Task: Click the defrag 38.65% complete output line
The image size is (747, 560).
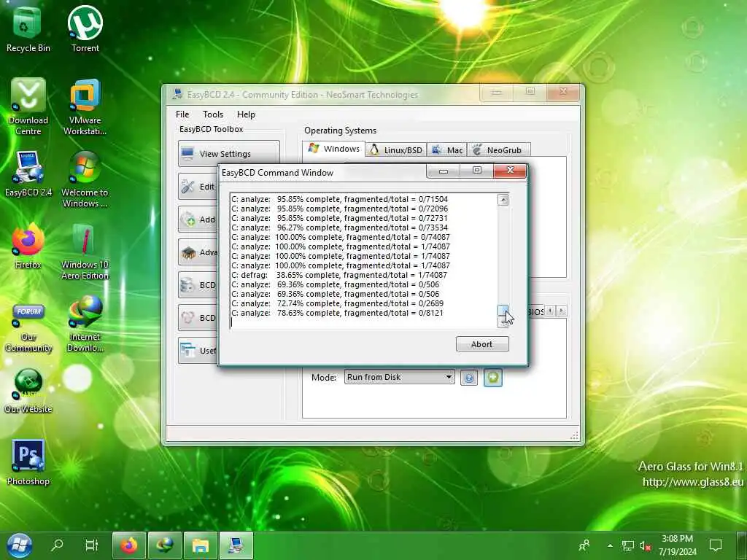Action: click(339, 275)
